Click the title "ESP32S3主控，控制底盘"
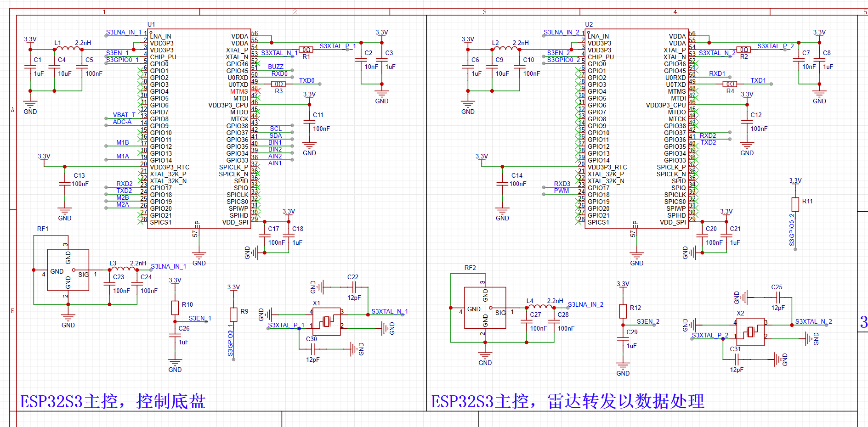 tap(113, 401)
